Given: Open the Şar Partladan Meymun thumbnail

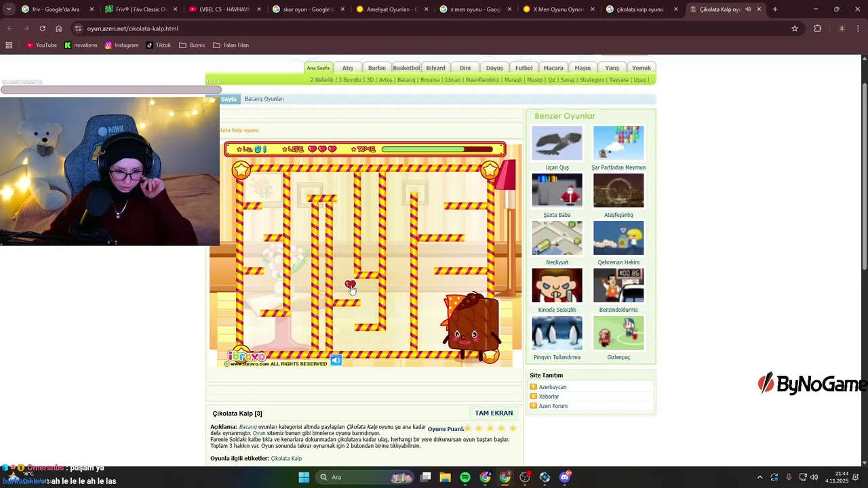Looking at the screenshot, I should [x=618, y=143].
